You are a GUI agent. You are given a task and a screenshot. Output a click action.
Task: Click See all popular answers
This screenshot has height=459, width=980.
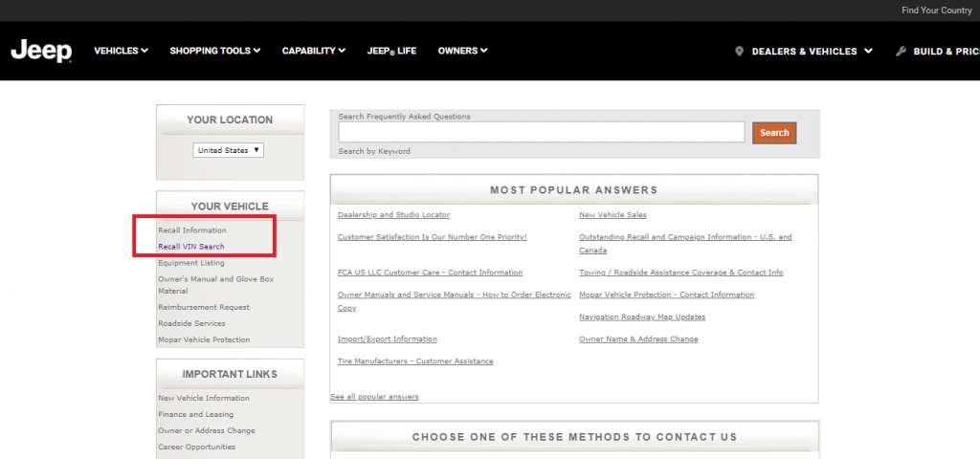point(374,397)
